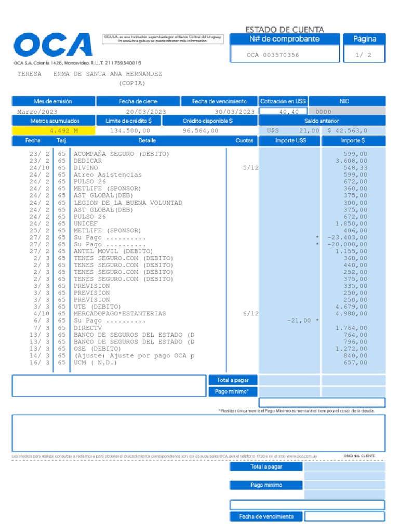The image size is (399, 532).
Task: Click amount 657,00
Action: 355,363
